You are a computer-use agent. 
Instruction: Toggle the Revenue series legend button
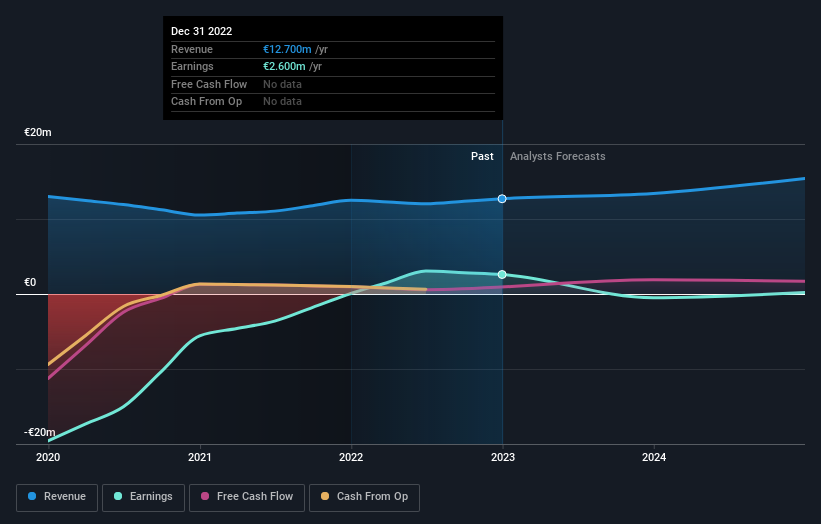coord(57,497)
